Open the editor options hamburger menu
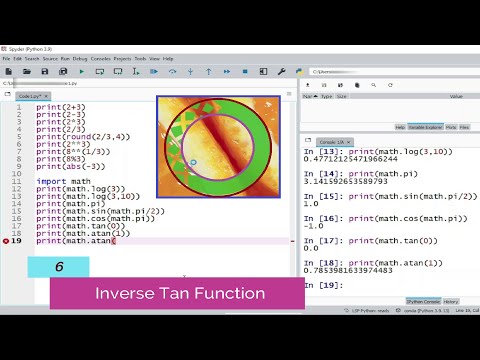This screenshot has width=480, height=360. click(289, 94)
